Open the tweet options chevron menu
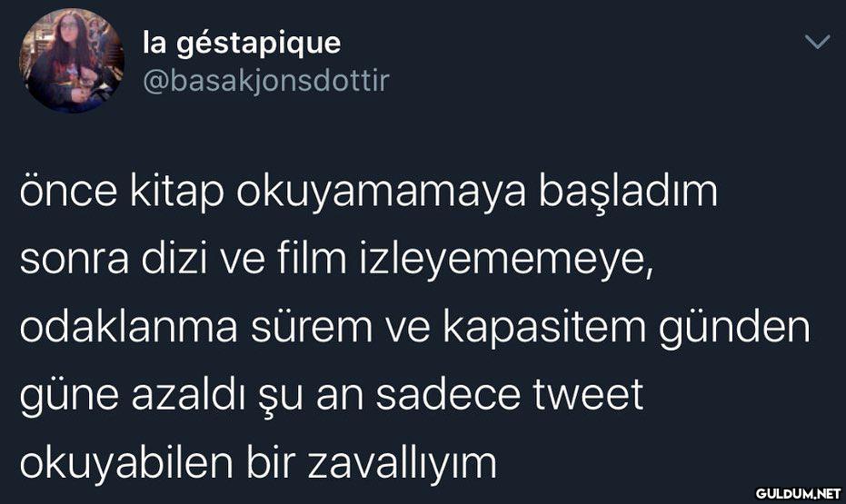Screen dimensions: 846x504 818,42
